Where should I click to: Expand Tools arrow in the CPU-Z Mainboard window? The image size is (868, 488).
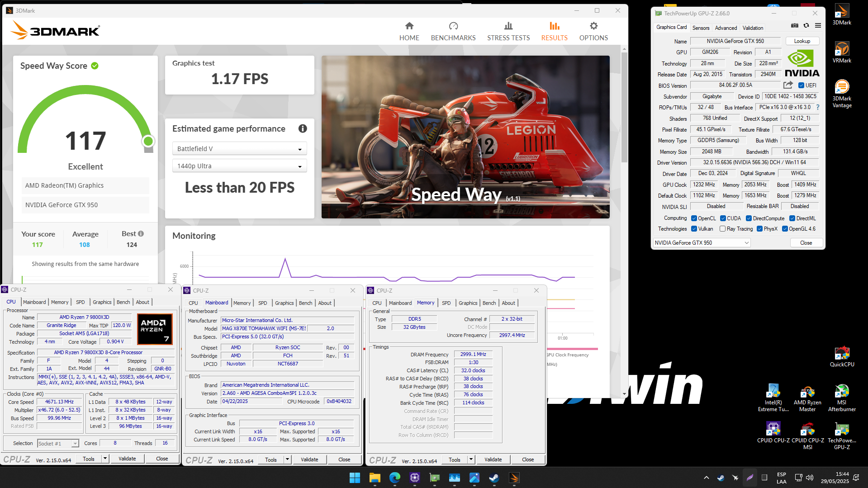(x=287, y=460)
